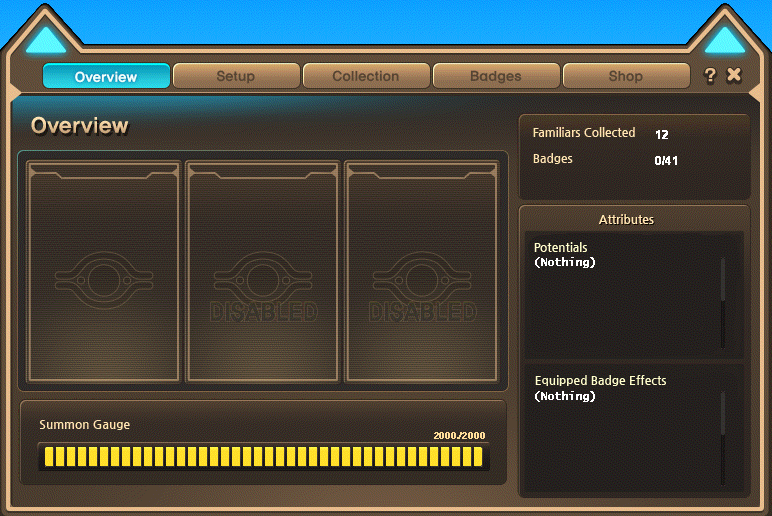The image size is (772, 516).
Task: Open the Setup tab
Action: click(x=236, y=76)
